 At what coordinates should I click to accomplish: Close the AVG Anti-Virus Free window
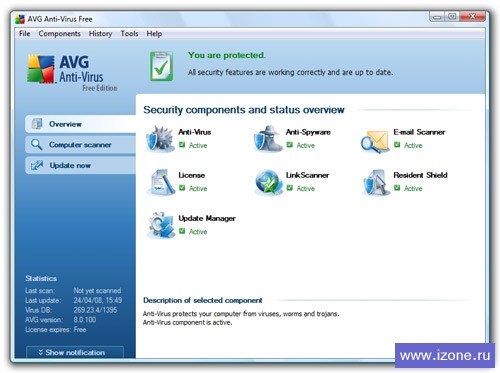tap(472, 17)
